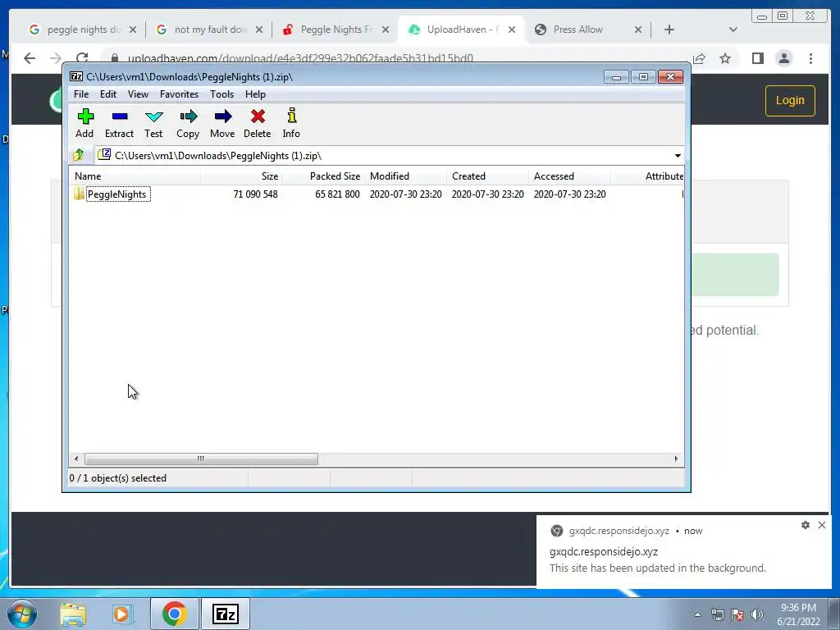Click the right scroll arrow in 7-Zip
The height and width of the screenshot is (630, 840).
[x=676, y=459]
